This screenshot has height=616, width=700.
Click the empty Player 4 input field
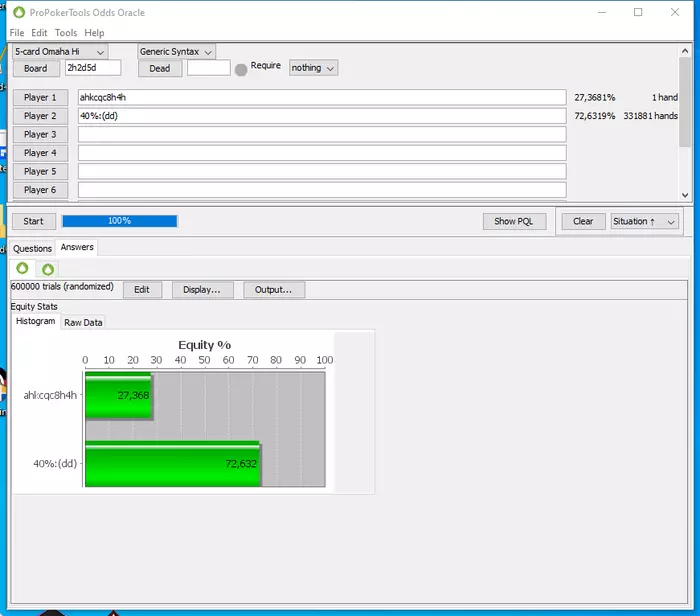click(x=322, y=153)
